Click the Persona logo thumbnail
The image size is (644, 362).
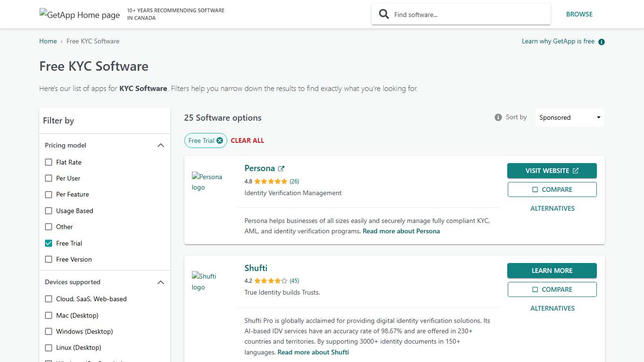click(x=207, y=182)
